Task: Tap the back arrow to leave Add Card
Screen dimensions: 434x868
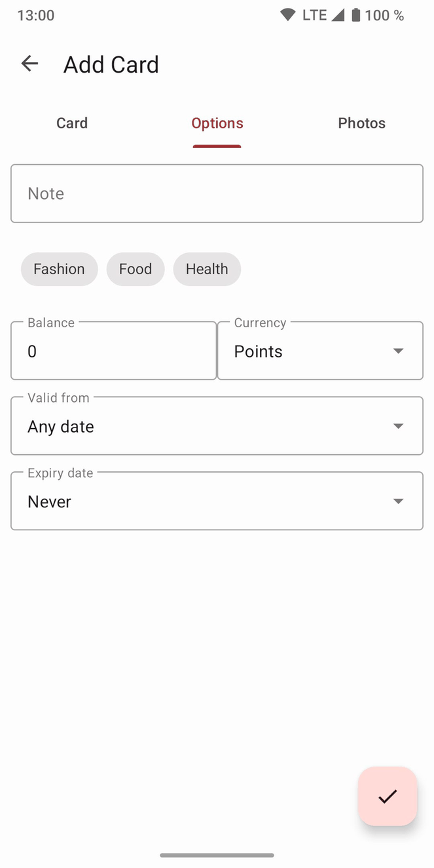Action: coord(29,63)
